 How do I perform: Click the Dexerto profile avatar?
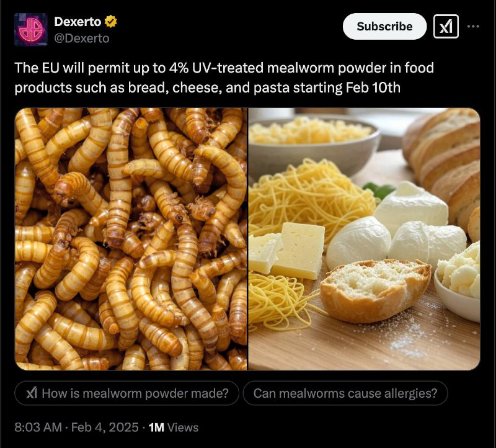pos(30,29)
